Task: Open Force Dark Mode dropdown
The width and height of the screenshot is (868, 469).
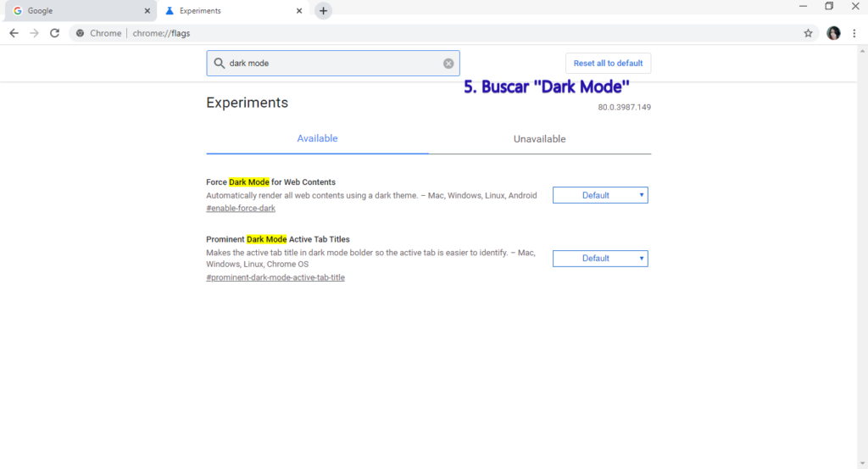Action: point(600,195)
